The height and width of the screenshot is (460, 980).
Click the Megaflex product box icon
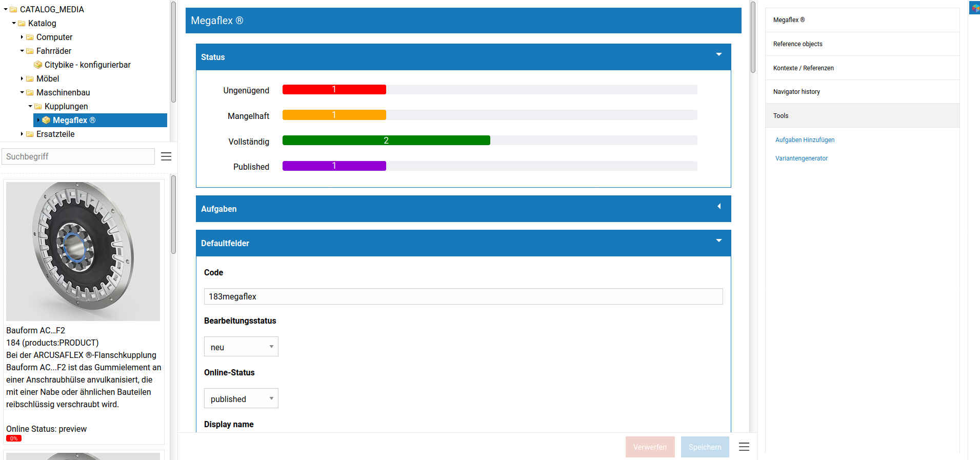46,120
